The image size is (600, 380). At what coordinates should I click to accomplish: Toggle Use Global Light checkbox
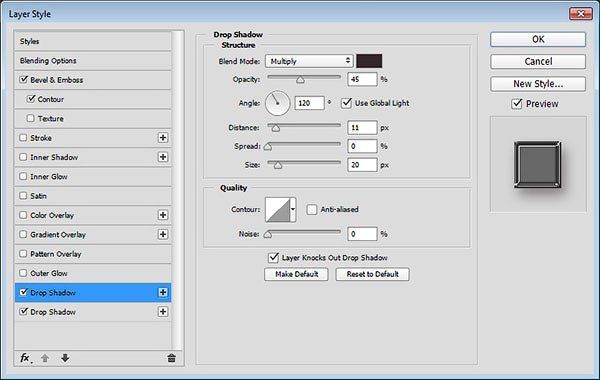point(346,103)
